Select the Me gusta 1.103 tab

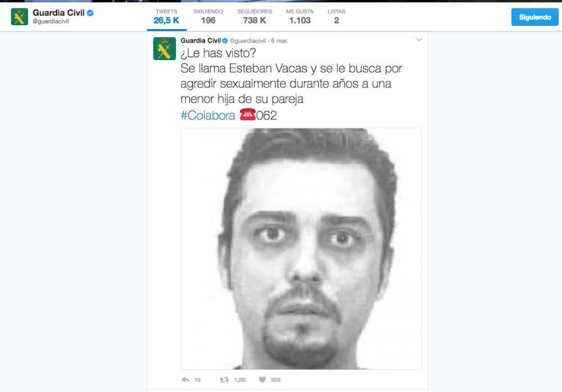pyautogui.click(x=300, y=16)
